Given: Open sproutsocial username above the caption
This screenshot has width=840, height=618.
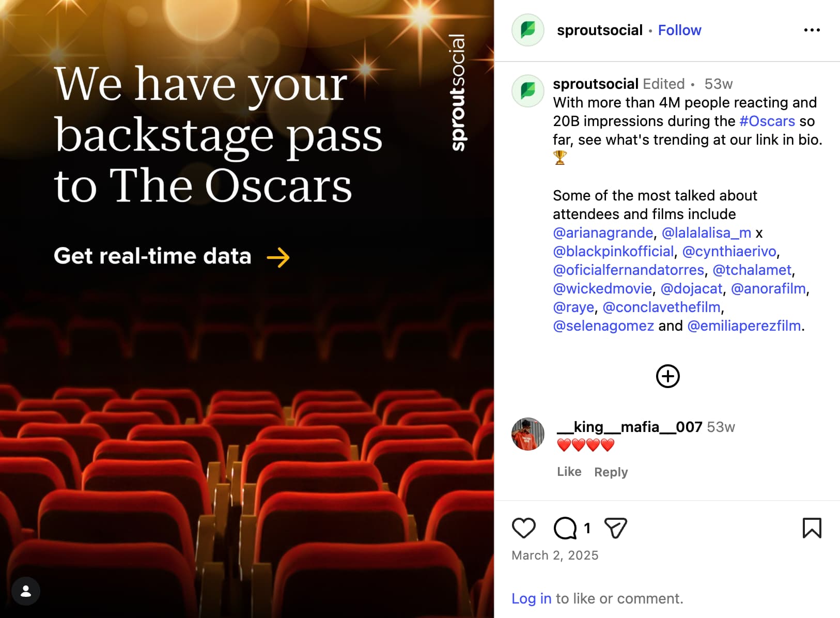Looking at the screenshot, I should (x=595, y=84).
